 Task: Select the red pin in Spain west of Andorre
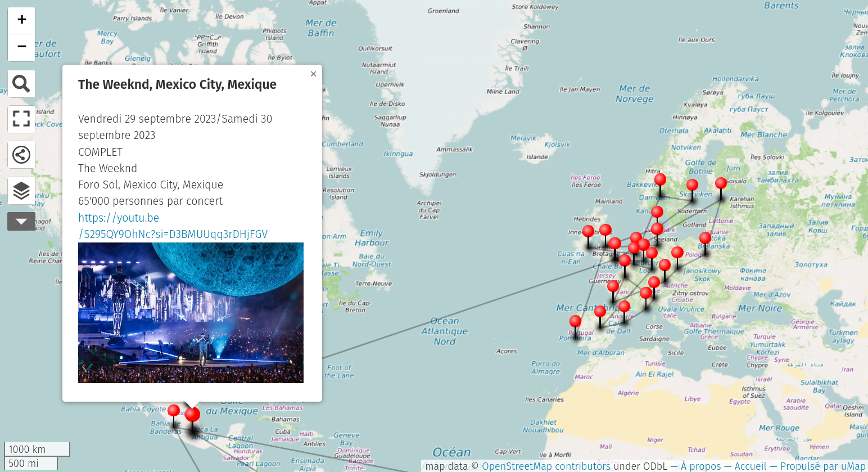[x=600, y=312]
